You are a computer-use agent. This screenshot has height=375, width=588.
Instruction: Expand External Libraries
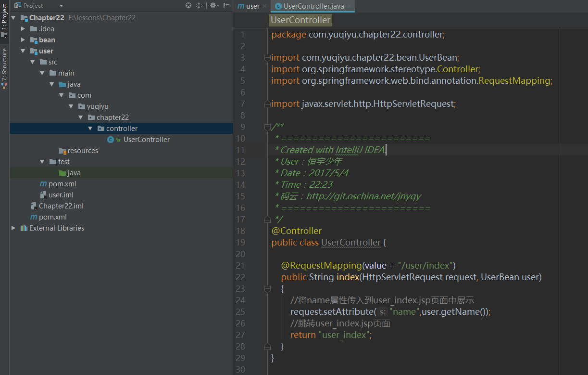[13, 228]
